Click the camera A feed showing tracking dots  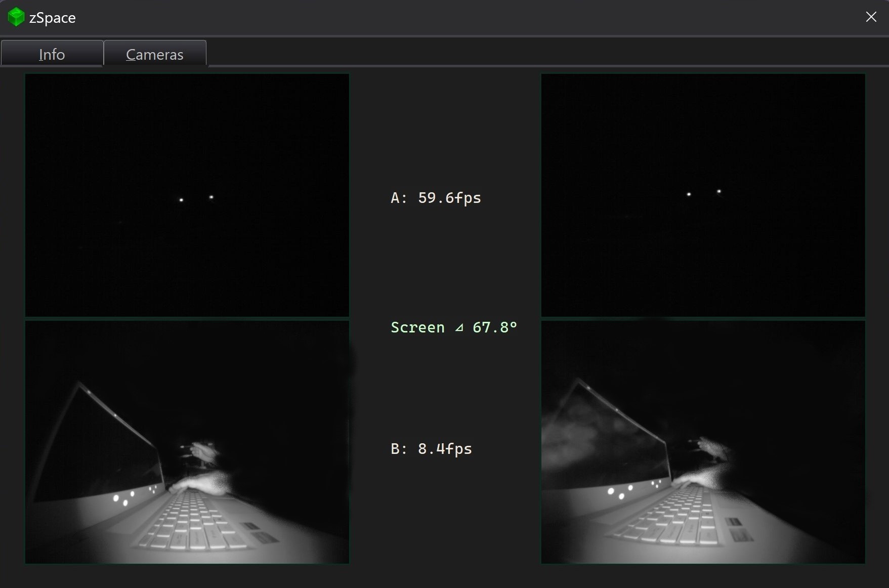point(187,195)
